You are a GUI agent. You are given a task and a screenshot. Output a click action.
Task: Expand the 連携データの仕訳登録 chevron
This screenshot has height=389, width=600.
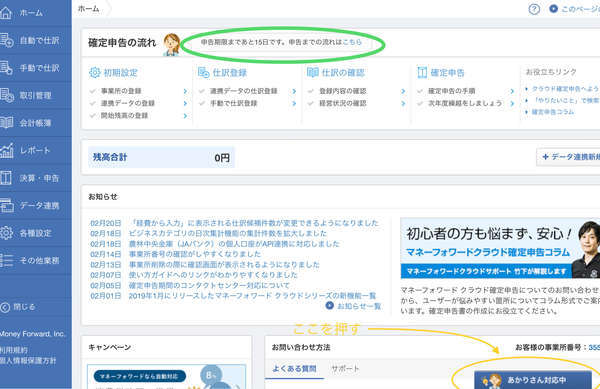[294, 91]
